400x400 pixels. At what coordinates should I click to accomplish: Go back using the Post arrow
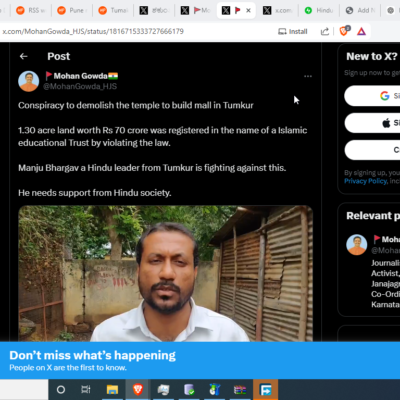coord(23,56)
